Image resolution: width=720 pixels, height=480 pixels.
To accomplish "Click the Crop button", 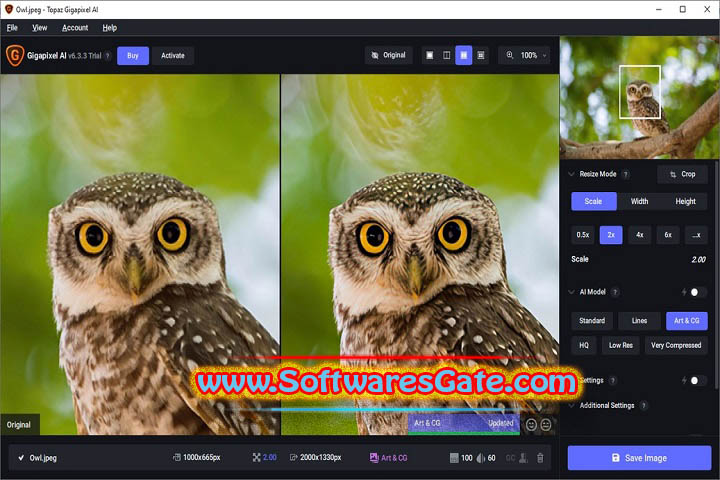I will [x=682, y=174].
